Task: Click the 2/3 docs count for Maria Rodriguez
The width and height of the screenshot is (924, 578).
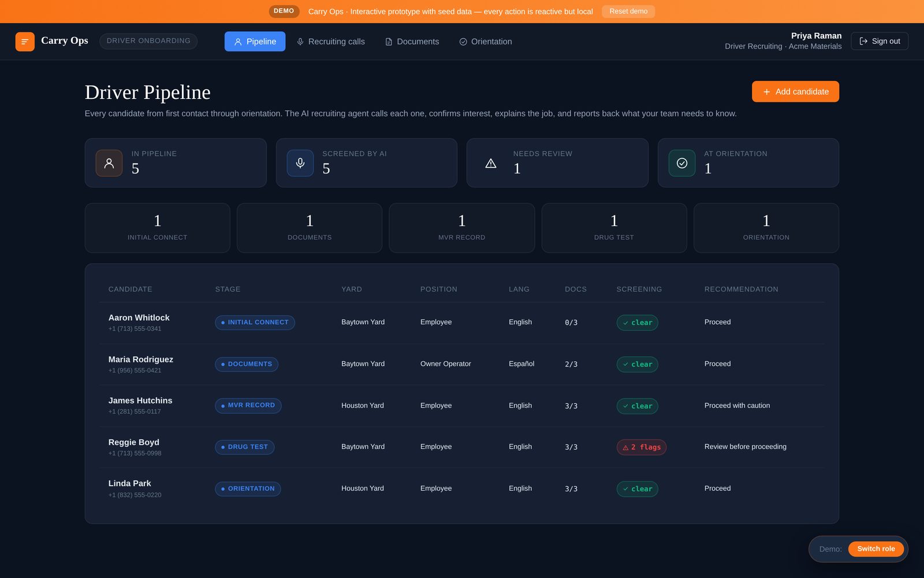Action: (571, 364)
